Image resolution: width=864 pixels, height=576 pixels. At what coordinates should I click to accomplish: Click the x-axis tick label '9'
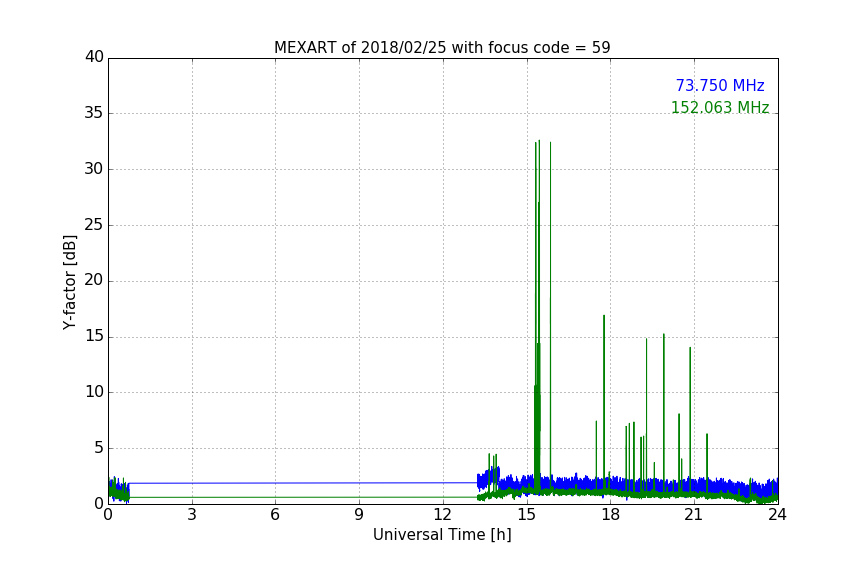pos(359,515)
